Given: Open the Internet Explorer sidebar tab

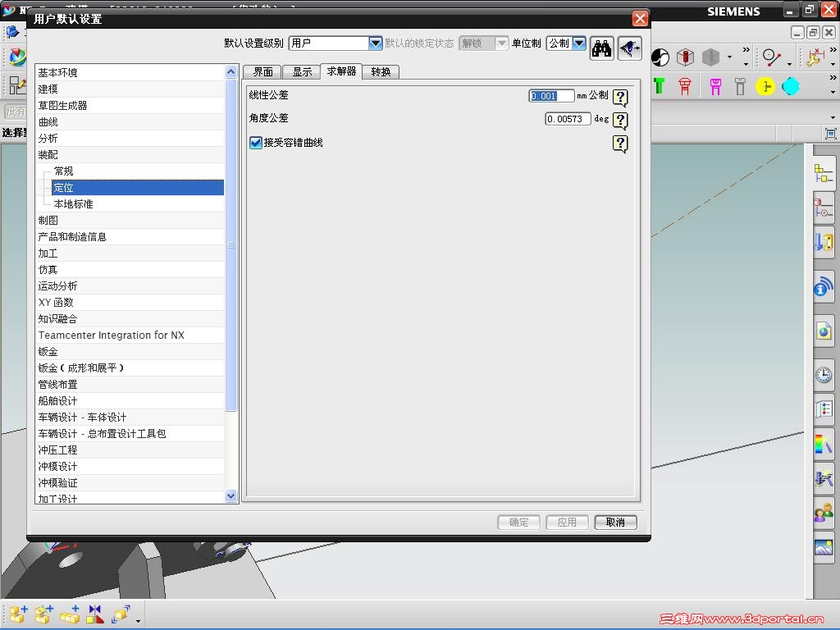Looking at the screenshot, I should click(x=823, y=332).
